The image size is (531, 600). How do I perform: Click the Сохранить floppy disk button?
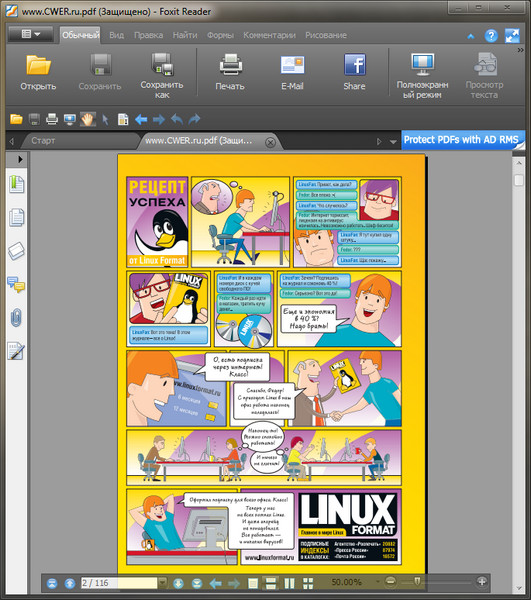point(100,73)
